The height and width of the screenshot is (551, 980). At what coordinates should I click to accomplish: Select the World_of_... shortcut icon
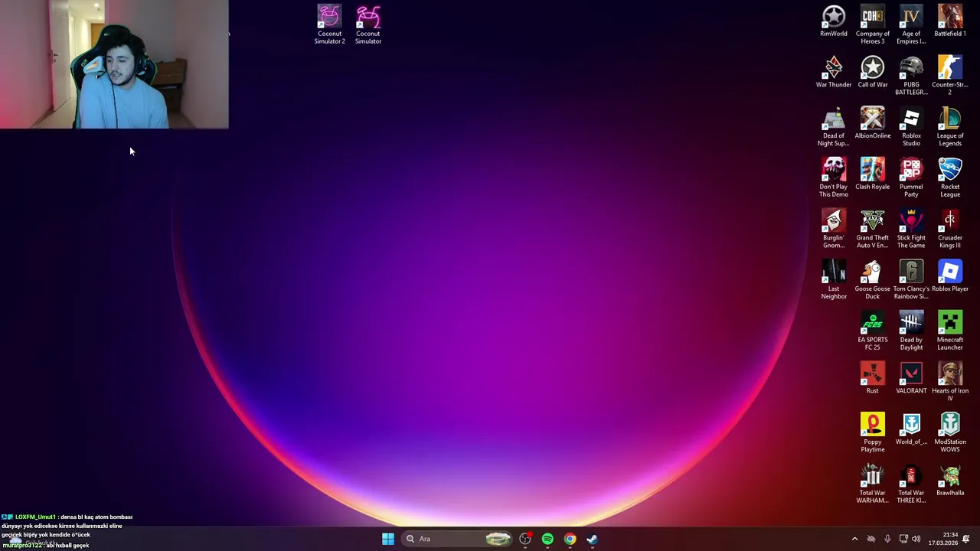(911, 429)
